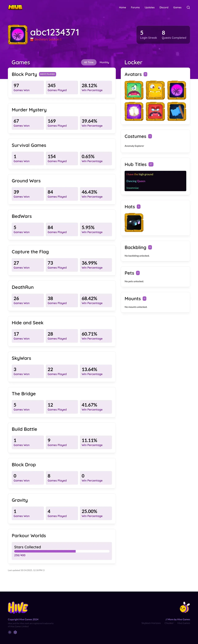Click the bee mascot icon in footer
Viewport: 198px width, 644px height.
[184, 607]
